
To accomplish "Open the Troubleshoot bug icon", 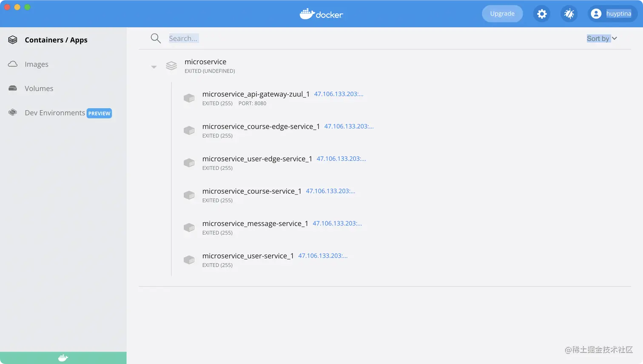I will (569, 14).
